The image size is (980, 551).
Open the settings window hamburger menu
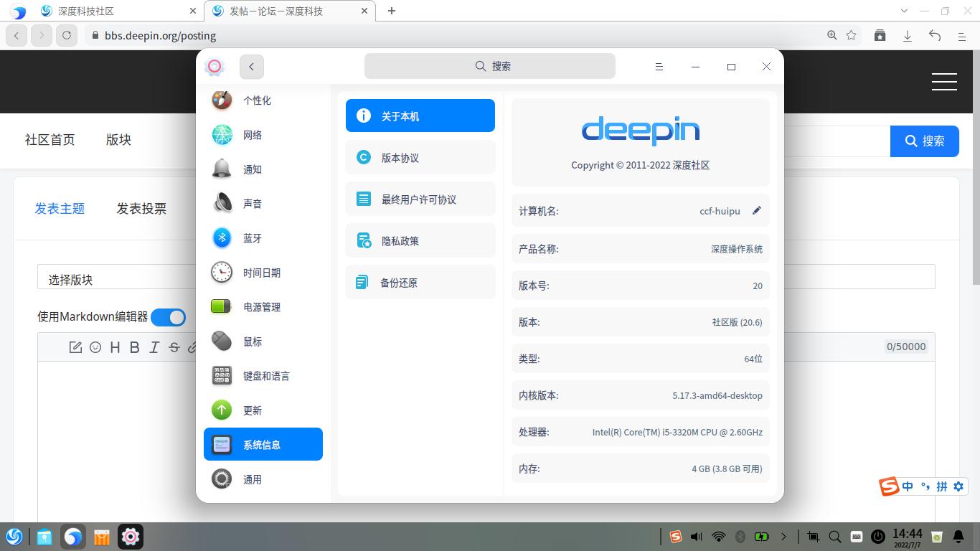[659, 66]
